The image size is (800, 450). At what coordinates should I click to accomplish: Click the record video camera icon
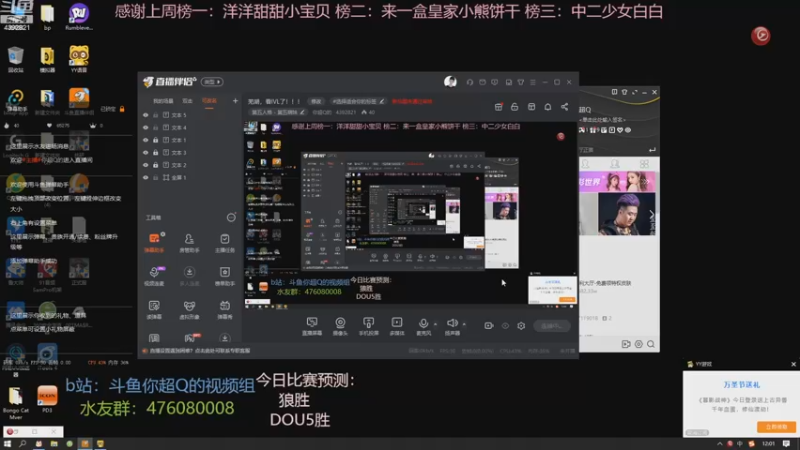tap(489, 326)
